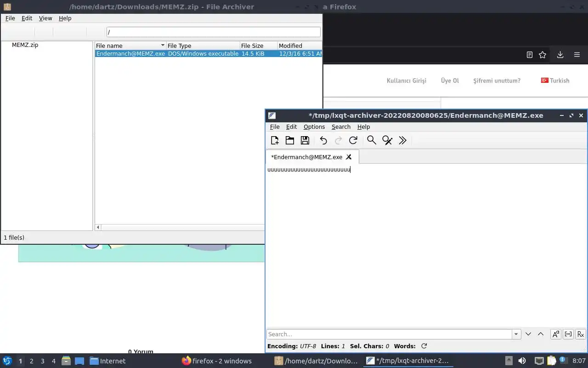This screenshot has width=588, height=368.
Task: Close the Endermanch@MEMZ.exe tab
Action: coord(349,157)
